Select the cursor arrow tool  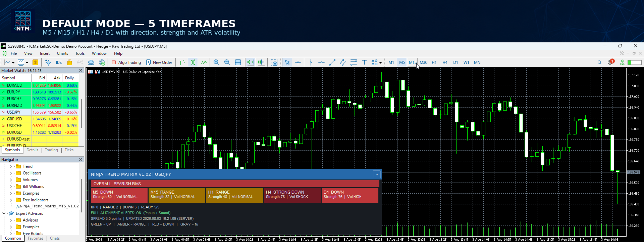[x=287, y=62]
